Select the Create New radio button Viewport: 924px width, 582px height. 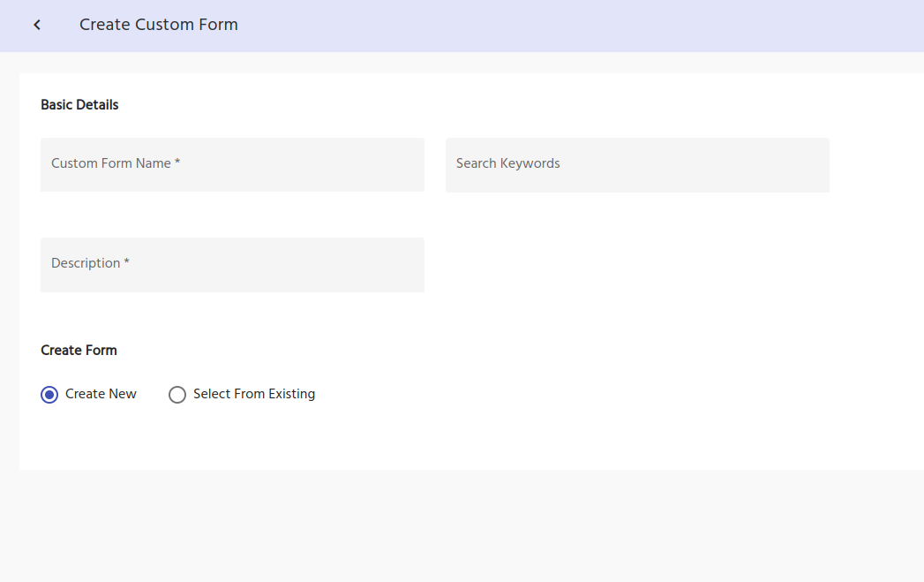coord(49,395)
